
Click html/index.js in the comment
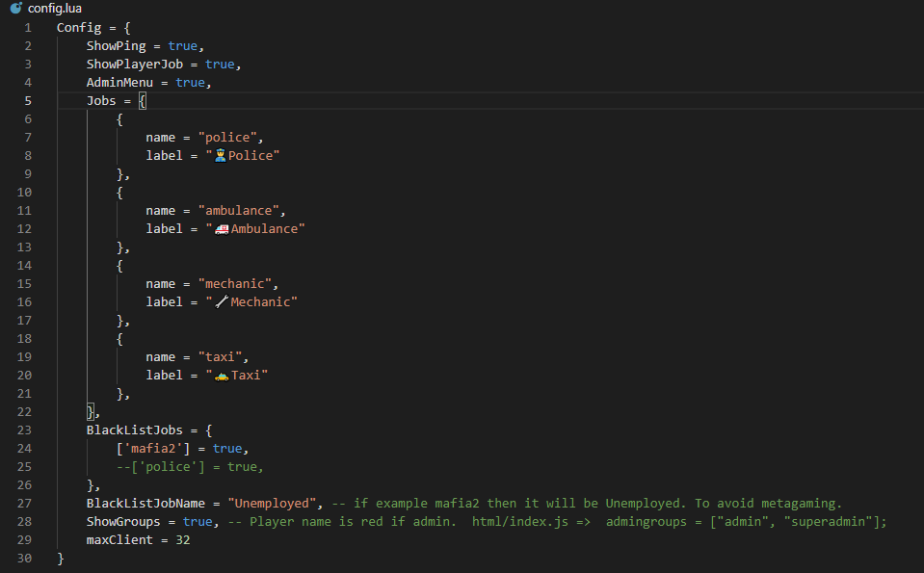520,522
